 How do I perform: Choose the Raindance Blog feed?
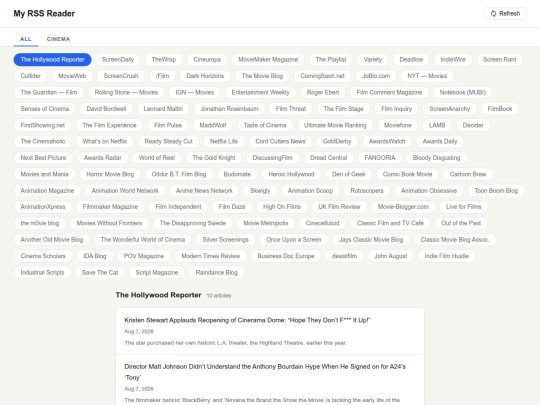pyautogui.click(x=216, y=272)
